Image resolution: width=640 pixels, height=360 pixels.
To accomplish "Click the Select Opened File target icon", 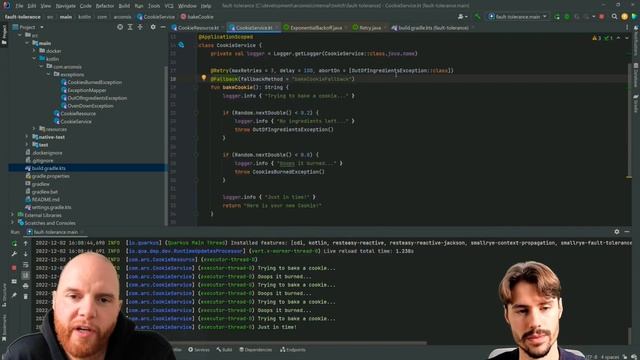I will coord(120,27).
